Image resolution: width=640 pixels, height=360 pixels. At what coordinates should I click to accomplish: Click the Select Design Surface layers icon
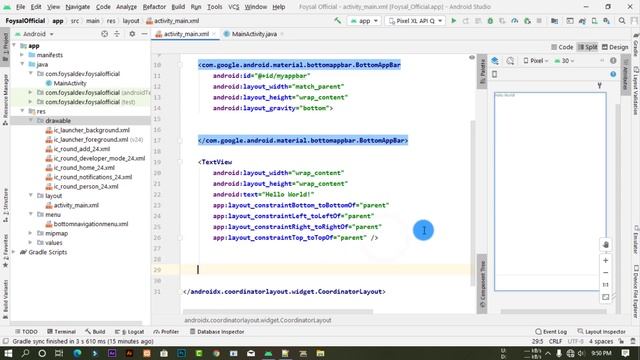click(495, 61)
